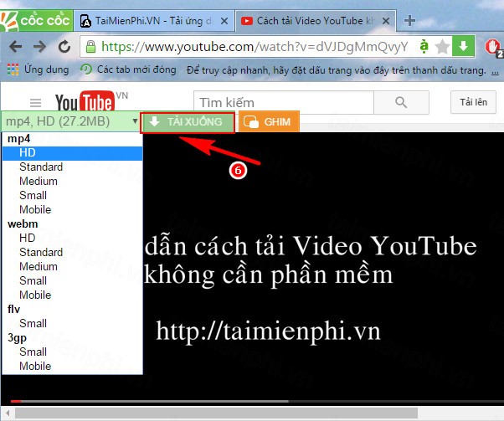Screen dimensions: 504x421
Task: Click the scroll-left arrow at bottom
Action: (7, 413)
